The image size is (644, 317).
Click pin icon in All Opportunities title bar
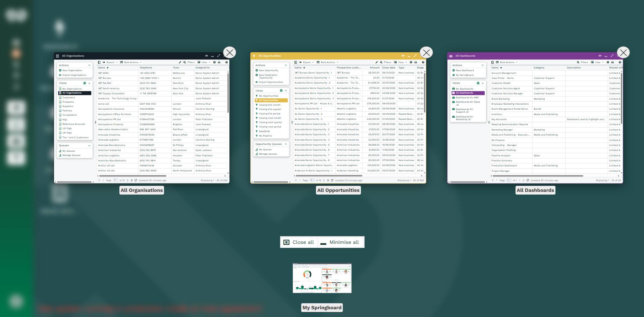coord(403,56)
